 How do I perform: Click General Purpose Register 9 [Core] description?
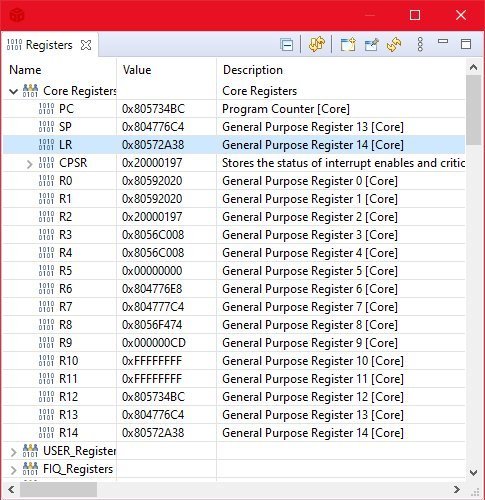(x=310, y=343)
